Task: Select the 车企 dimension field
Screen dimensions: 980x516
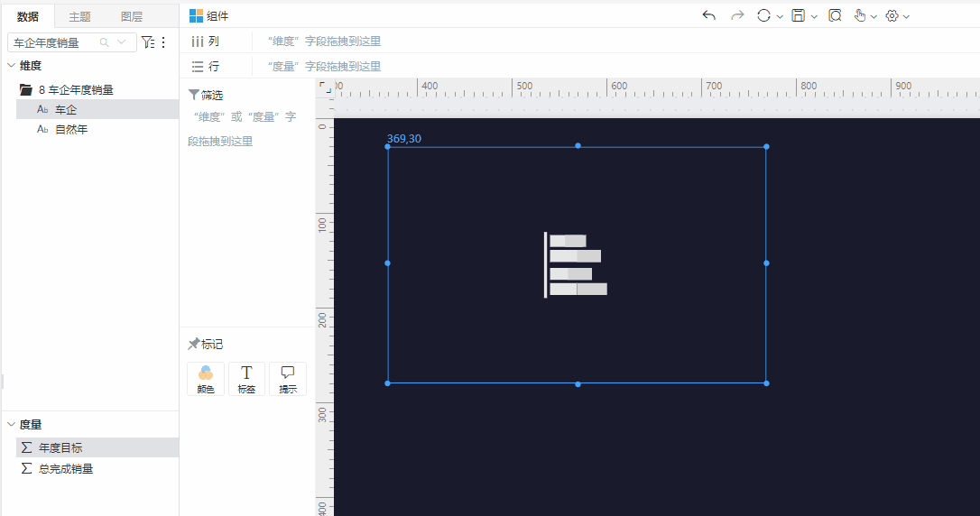Action: pos(97,109)
